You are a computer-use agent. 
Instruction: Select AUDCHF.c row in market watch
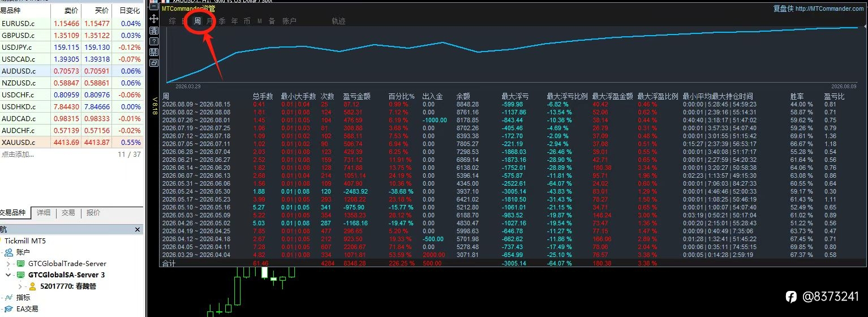(71, 131)
